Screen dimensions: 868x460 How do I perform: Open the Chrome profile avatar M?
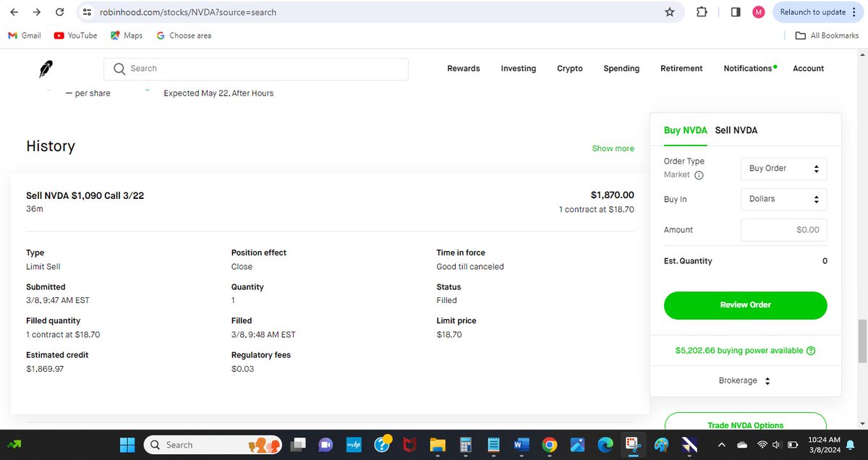tap(759, 12)
